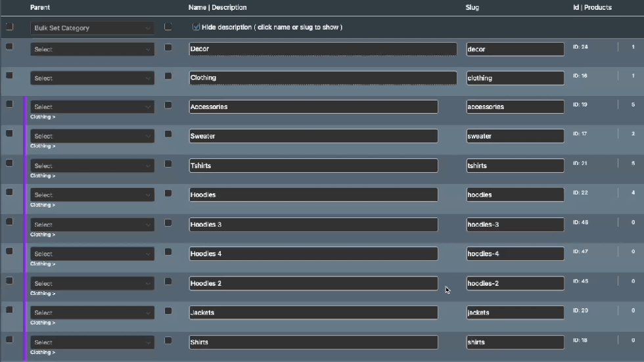The height and width of the screenshot is (362, 644).
Task: Click the ID: 48 text
Action: point(581,222)
